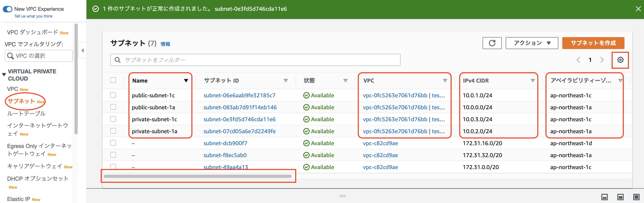Click the search magnifier in subnet filter
This screenshot has width=644, height=203.
click(118, 60)
